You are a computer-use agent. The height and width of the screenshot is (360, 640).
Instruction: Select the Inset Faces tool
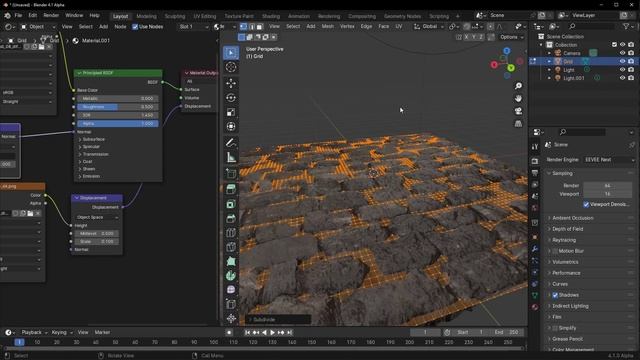(231, 204)
